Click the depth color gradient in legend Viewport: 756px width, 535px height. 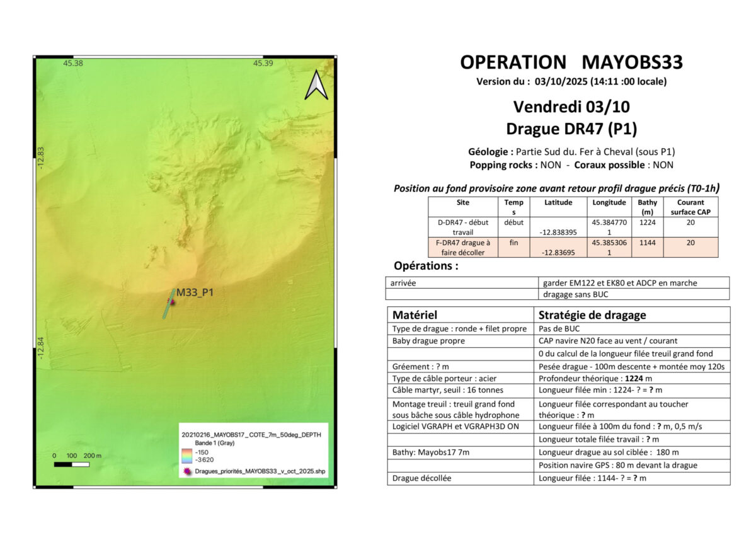click(x=186, y=456)
